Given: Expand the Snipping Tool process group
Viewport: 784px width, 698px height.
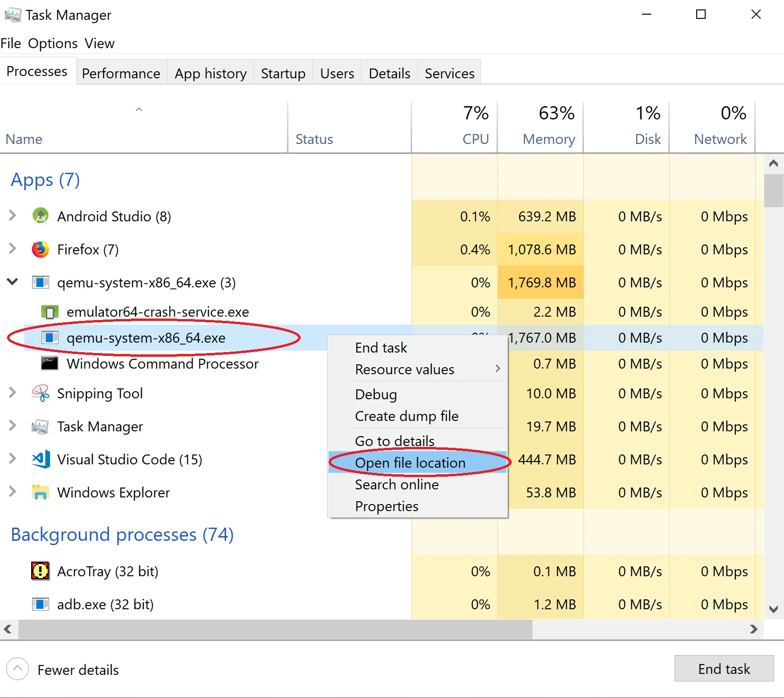Looking at the screenshot, I should pyautogui.click(x=13, y=393).
